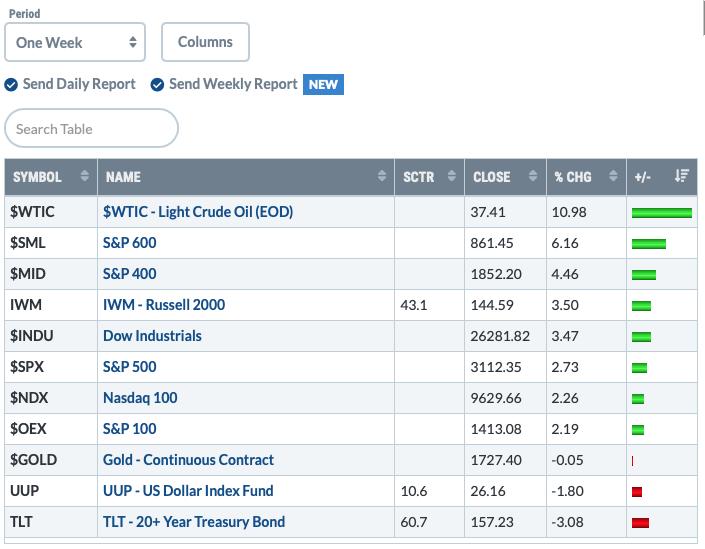Sort the table by SYMBOL column

pyautogui.click(x=51, y=177)
